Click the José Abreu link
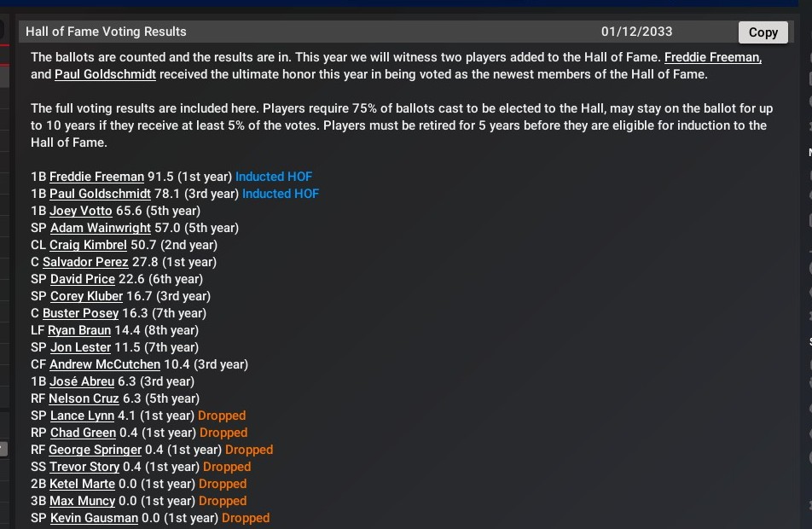Screen dimensions: 812x529 pyautogui.click(x=82, y=381)
